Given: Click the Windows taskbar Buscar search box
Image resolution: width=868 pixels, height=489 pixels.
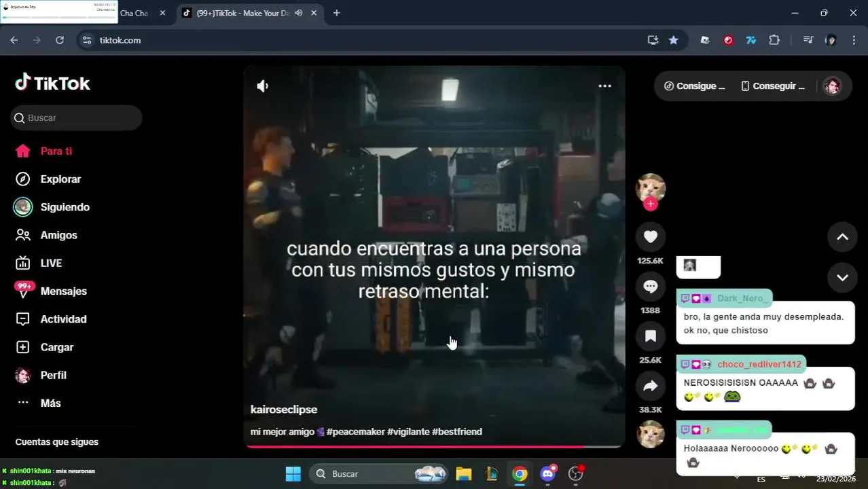Looking at the screenshot, I should [x=379, y=474].
